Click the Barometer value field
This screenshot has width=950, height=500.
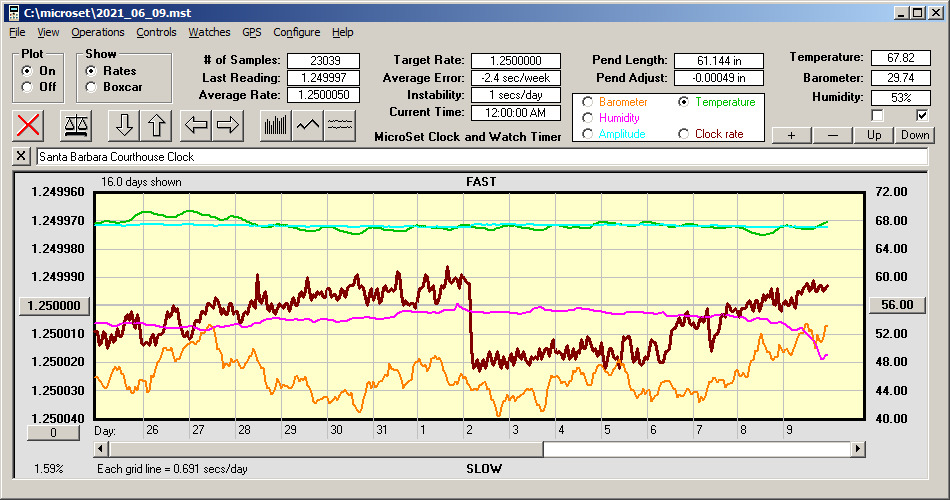(900, 78)
